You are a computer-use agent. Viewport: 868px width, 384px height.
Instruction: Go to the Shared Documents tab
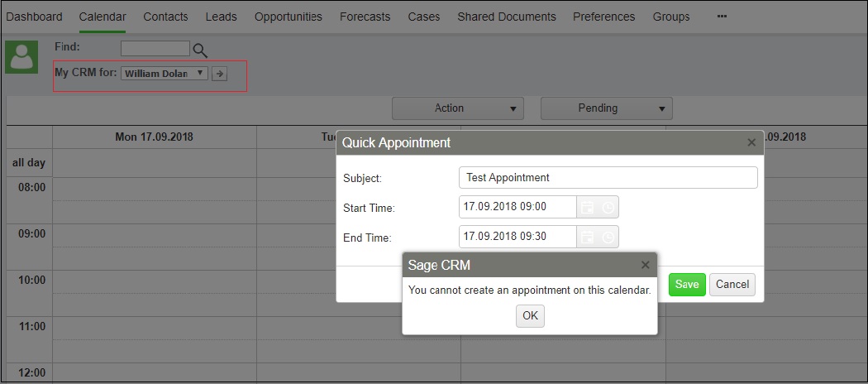[x=507, y=17]
